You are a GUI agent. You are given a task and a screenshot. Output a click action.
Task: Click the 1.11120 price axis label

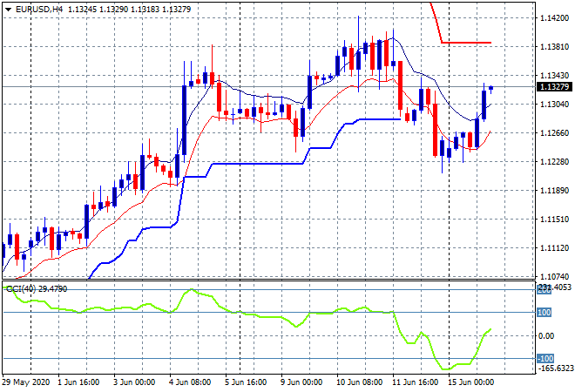point(555,248)
